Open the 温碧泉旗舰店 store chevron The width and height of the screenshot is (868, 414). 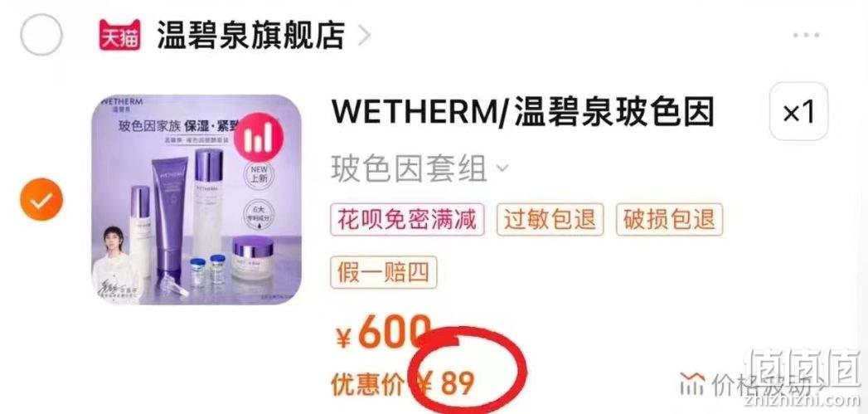pos(364,36)
